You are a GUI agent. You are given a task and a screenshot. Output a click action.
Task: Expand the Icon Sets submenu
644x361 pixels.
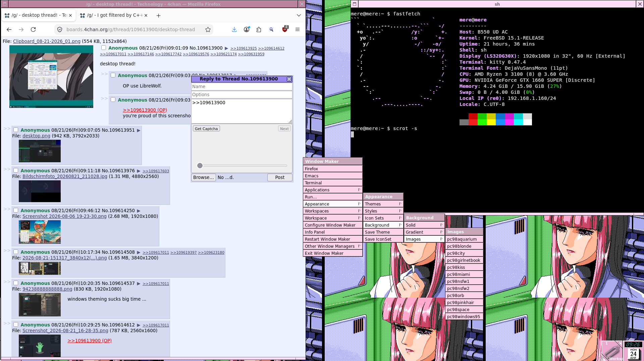(383, 218)
